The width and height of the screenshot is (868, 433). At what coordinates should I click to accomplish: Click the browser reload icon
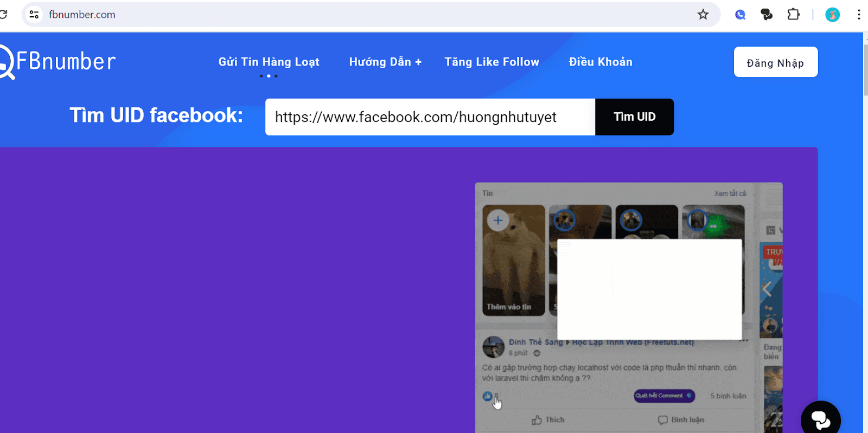pos(3,14)
